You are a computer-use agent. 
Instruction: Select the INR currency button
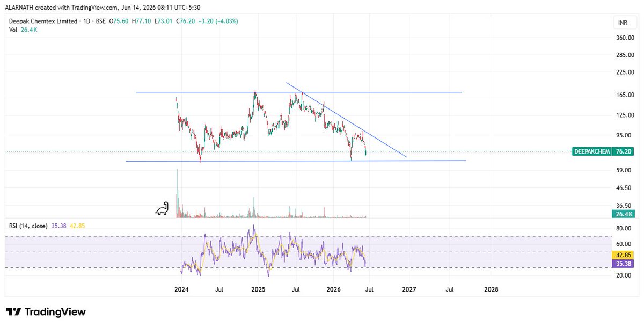pyautogui.click(x=622, y=23)
